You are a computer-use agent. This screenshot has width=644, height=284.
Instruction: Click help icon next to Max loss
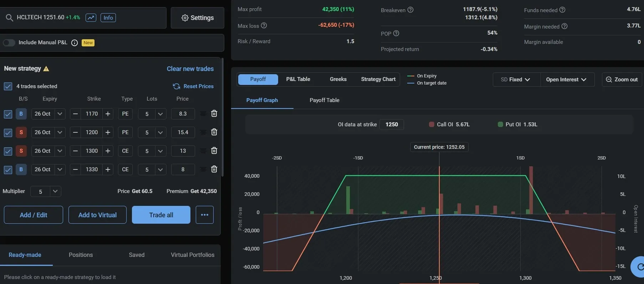[x=264, y=26]
